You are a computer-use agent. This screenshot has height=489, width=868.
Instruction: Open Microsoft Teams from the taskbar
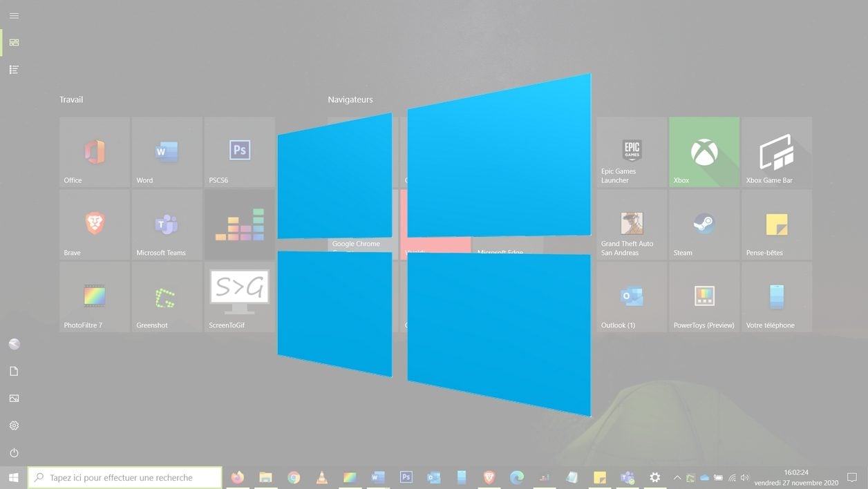pos(628,477)
